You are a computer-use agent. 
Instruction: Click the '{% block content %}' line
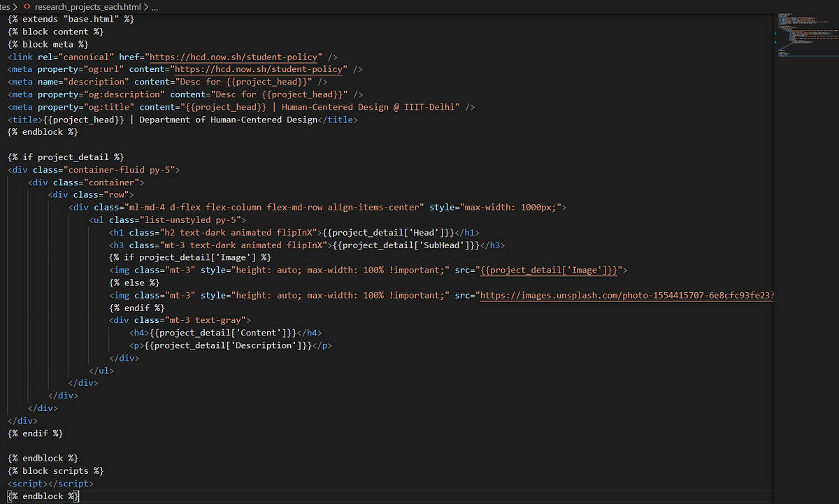pos(56,31)
